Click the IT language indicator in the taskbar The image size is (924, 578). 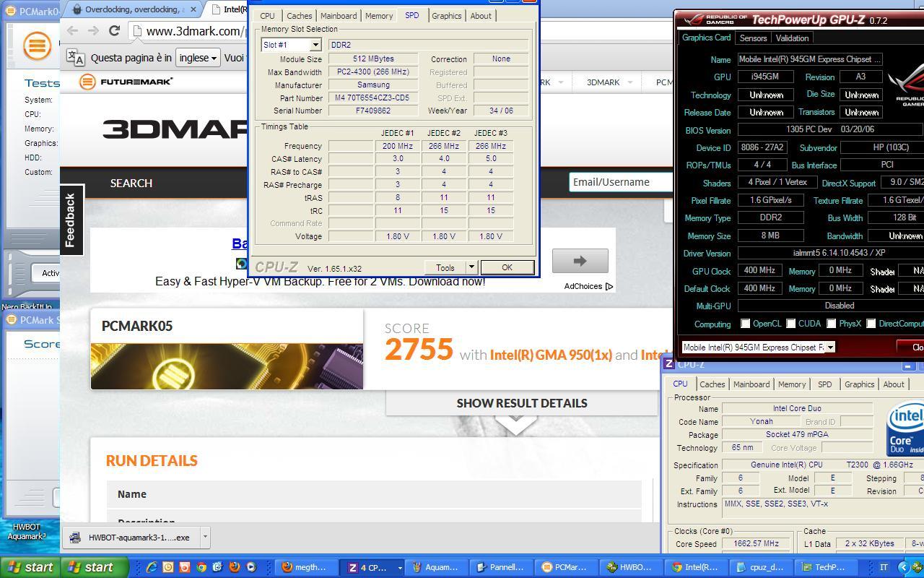point(883,568)
